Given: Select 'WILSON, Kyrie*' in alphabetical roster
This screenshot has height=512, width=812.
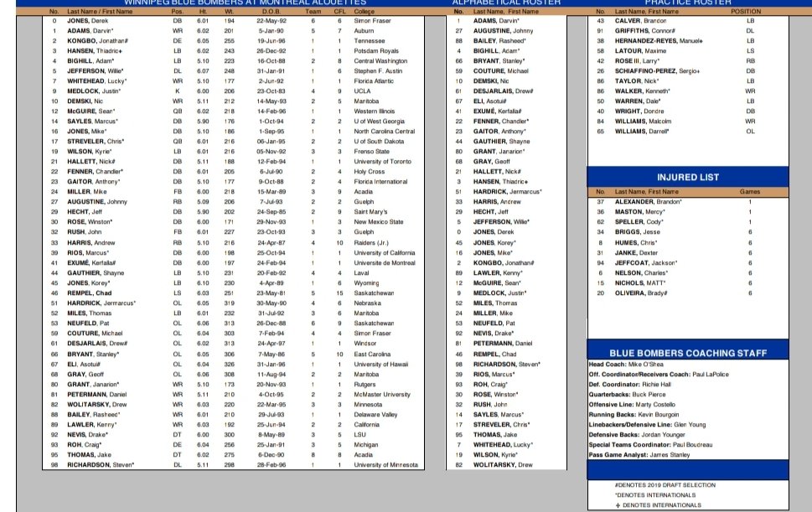Looking at the screenshot, I should pos(495,455).
